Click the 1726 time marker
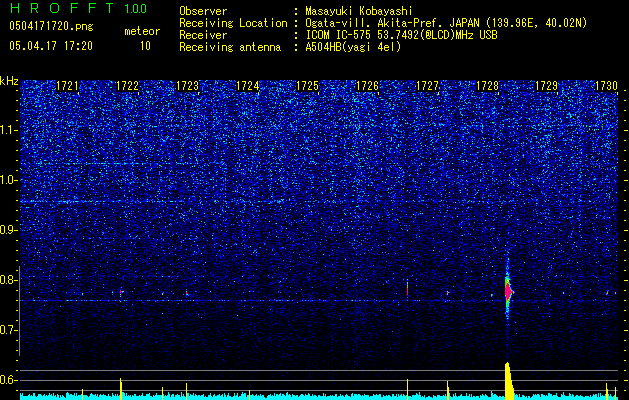The image size is (629, 400). click(367, 86)
